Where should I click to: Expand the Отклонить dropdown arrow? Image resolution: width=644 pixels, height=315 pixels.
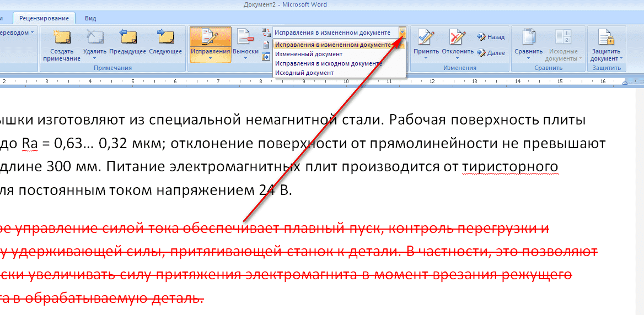pos(458,58)
